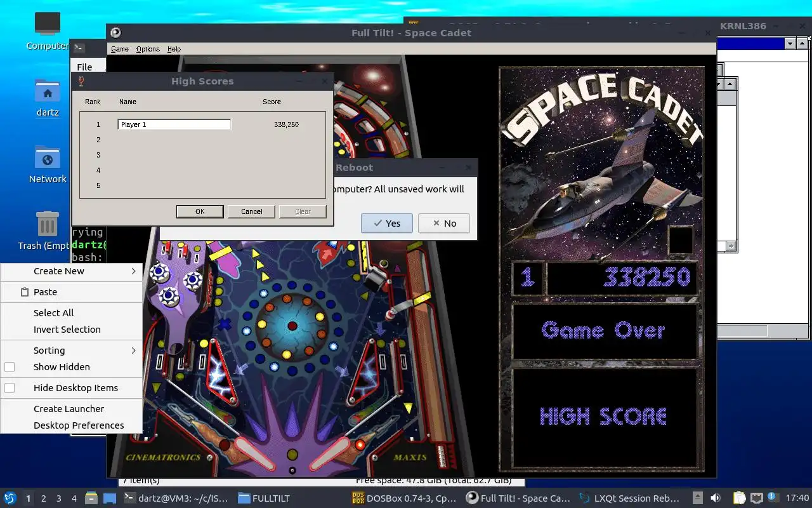This screenshot has height=508, width=812.
Task: Click No in the Reboot dialog
Action: point(444,224)
